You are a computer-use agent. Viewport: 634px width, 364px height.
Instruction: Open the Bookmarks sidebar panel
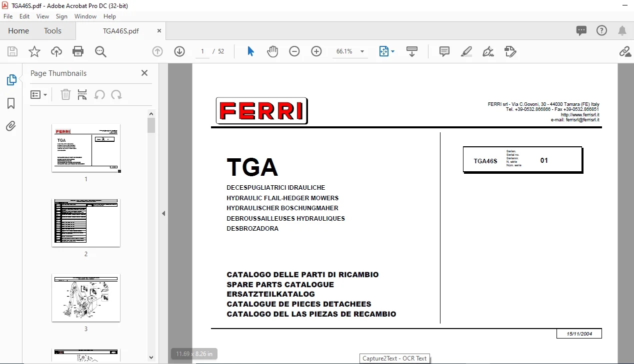11,103
